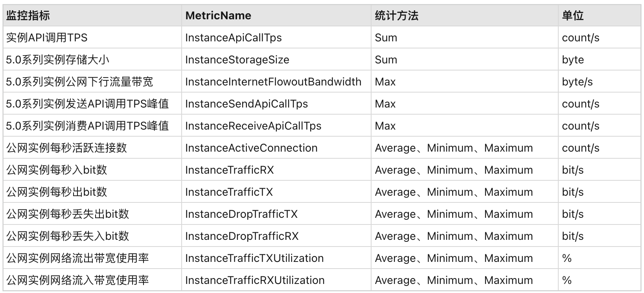Select the 公网实例网络流出带宽使用率 cell

click(x=77, y=258)
